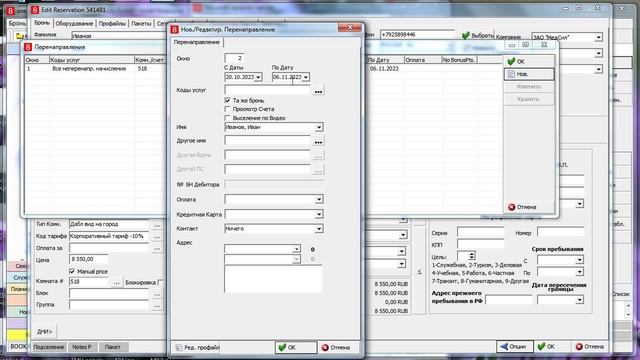Switch to the Оборудование tab

coord(74,24)
